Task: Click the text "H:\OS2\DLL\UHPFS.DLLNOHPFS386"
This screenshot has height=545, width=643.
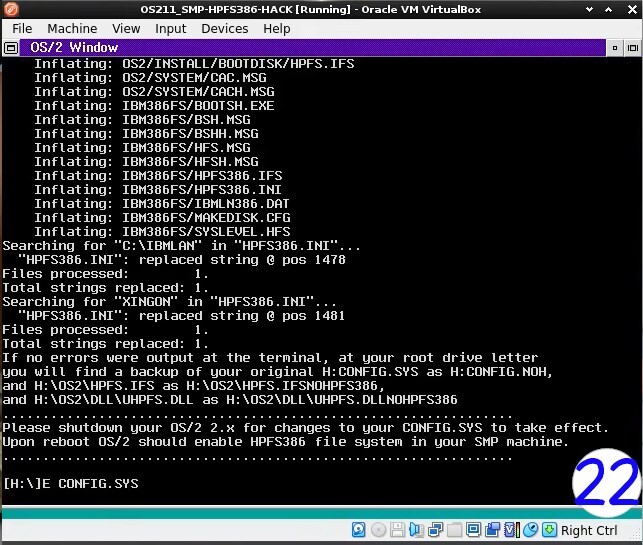Action: point(342,399)
